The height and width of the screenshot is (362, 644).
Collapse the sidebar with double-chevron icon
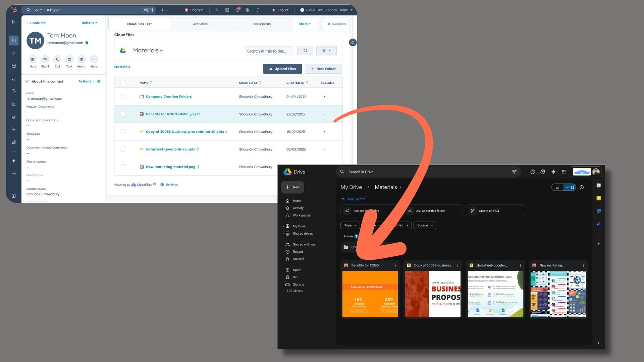click(353, 43)
